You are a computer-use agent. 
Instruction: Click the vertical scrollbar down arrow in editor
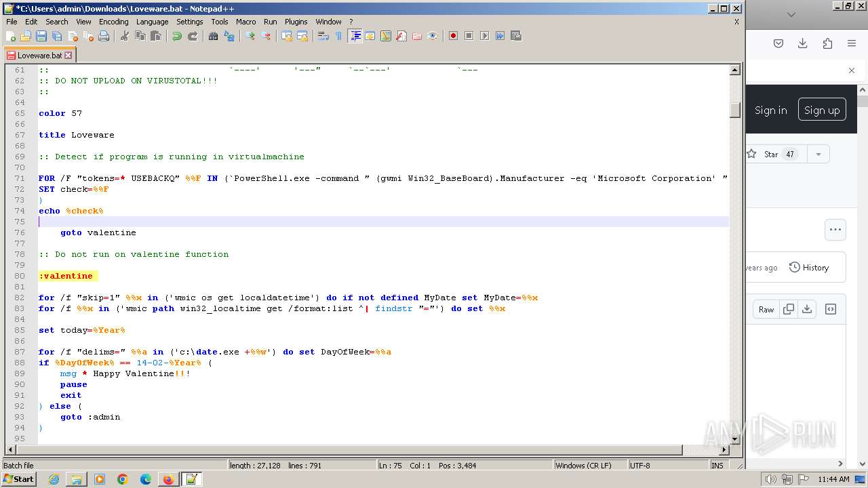pos(735,439)
